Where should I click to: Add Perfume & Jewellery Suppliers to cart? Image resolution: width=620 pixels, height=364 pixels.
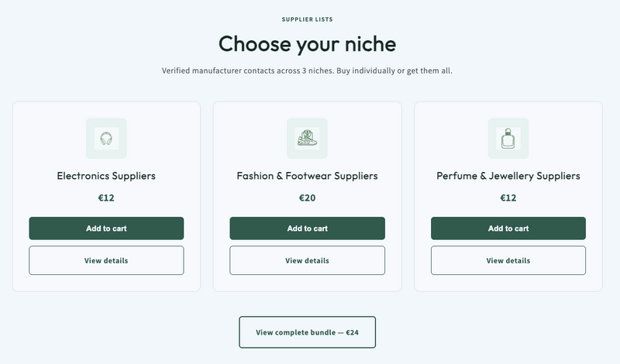coord(508,228)
